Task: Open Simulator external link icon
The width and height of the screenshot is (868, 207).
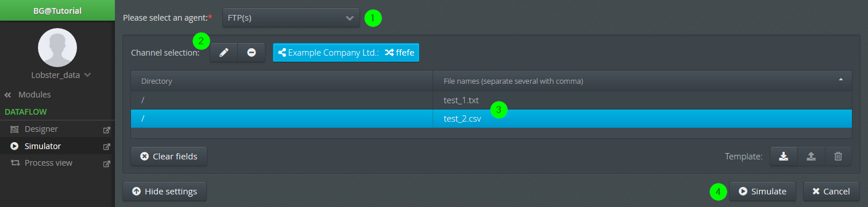Action: 106,146
